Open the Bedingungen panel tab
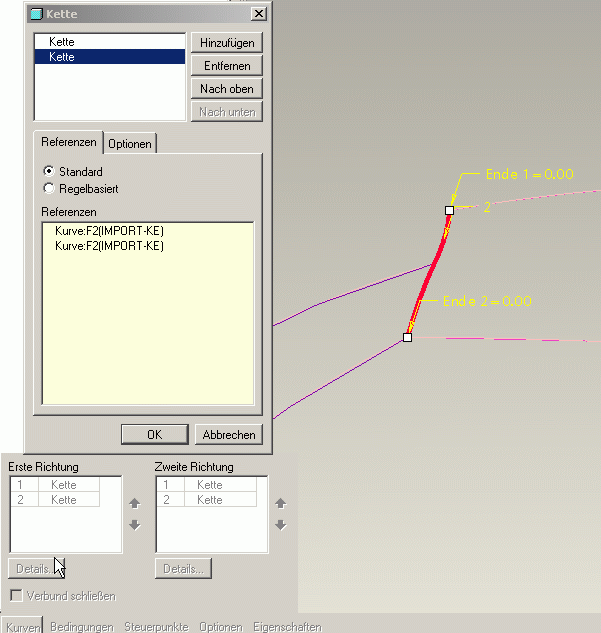601x633 pixels. (82, 627)
